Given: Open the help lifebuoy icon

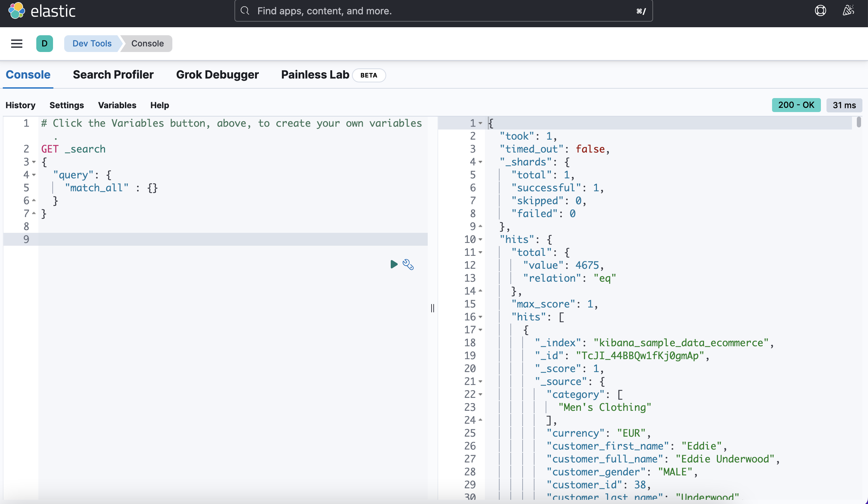Looking at the screenshot, I should [x=820, y=11].
